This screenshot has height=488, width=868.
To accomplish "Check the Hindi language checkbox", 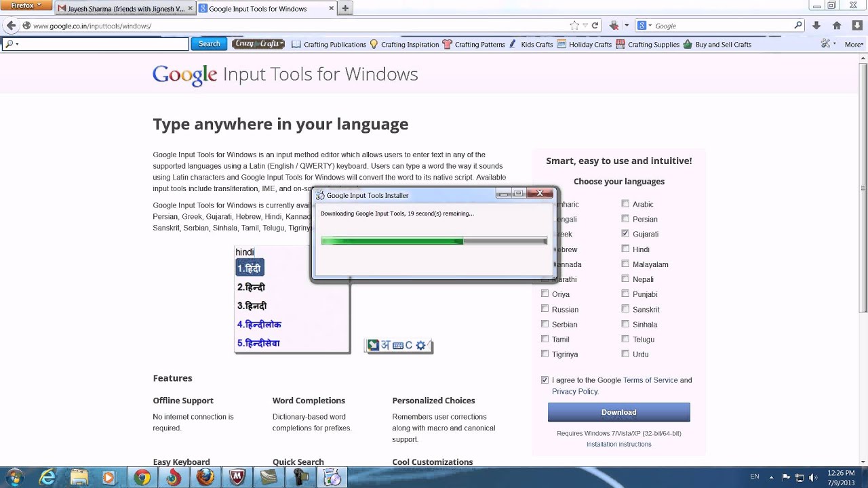I will point(625,249).
